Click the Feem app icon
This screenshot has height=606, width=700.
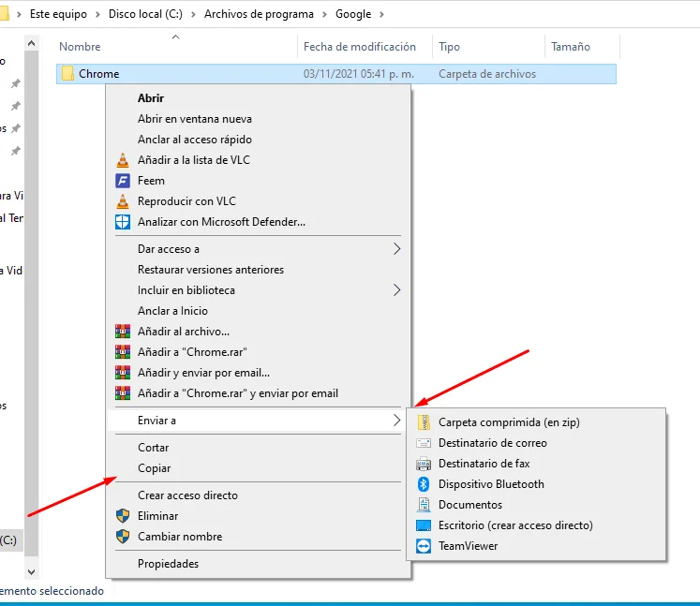[x=123, y=181]
